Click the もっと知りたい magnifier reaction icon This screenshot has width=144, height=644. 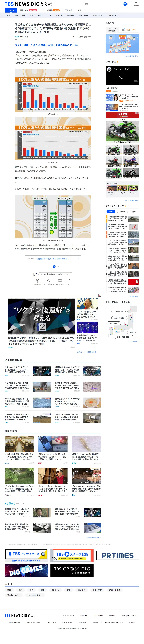(x=49, y=280)
